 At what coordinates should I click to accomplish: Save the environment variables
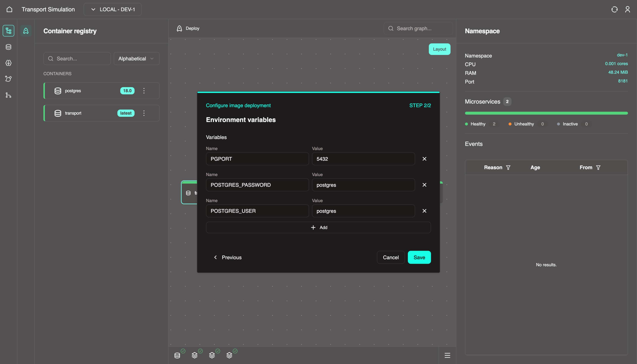pos(419,257)
